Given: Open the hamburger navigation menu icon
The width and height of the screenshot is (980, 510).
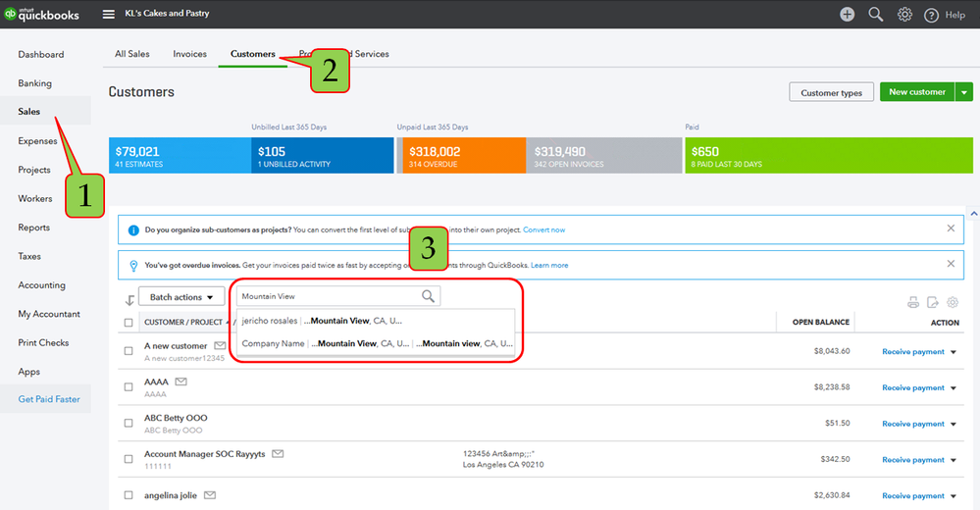Looking at the screenshot, I should coord(109,14).
